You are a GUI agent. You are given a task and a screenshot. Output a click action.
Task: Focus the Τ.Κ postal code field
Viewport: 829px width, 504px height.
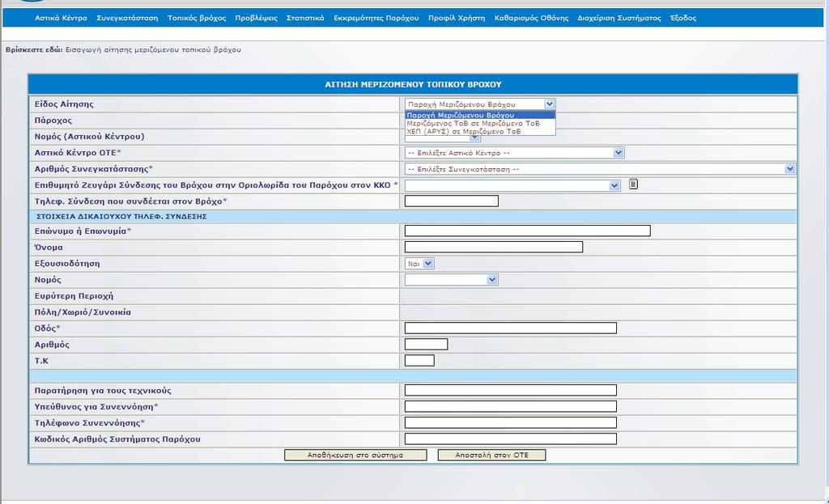(x=420, y=360)
